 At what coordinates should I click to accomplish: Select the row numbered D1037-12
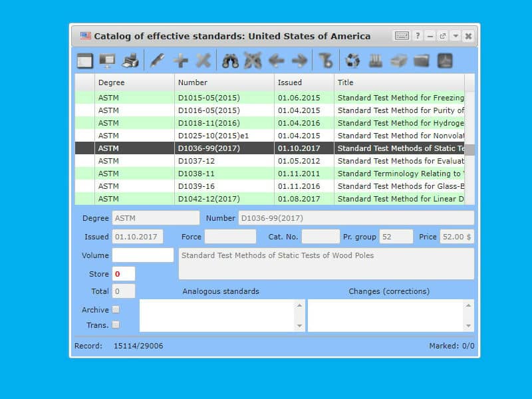[x=270, y=161]
